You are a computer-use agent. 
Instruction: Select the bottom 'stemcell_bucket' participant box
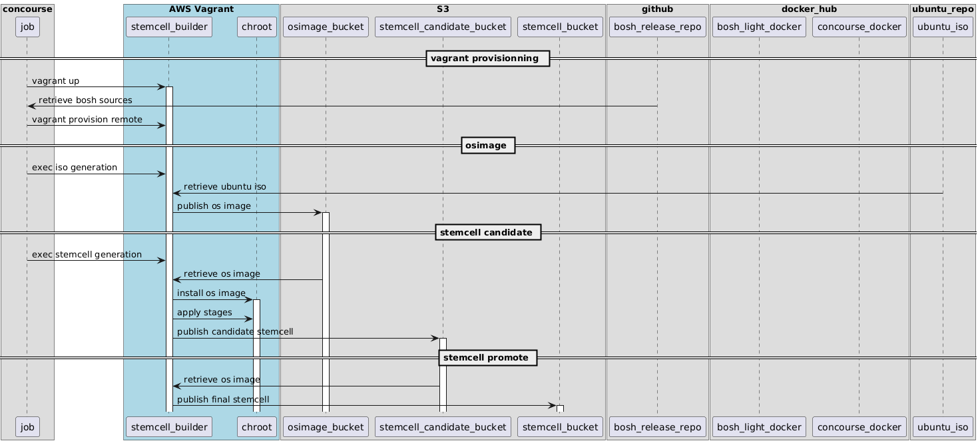[560, 427]
